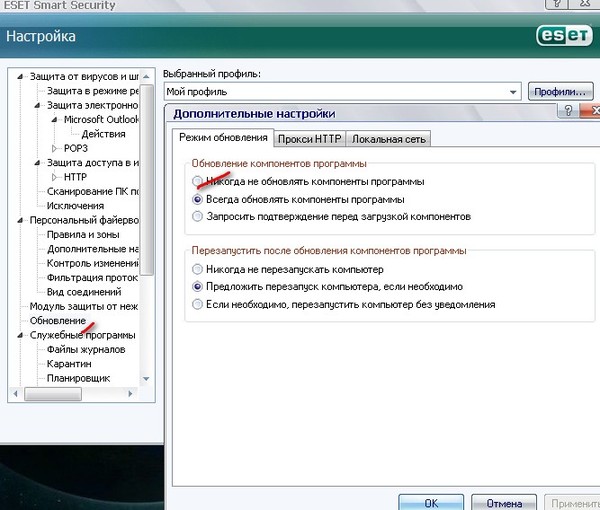The image size is (600, 510).
Task: Select Служебные программы tree item
Action: coord(82,335)
